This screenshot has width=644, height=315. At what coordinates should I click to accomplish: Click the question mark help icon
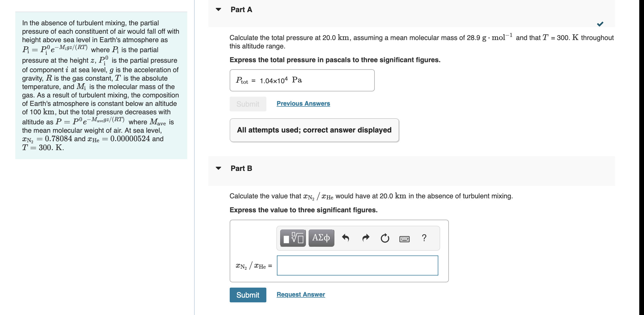pyautogui.click(x=425, y=238)
